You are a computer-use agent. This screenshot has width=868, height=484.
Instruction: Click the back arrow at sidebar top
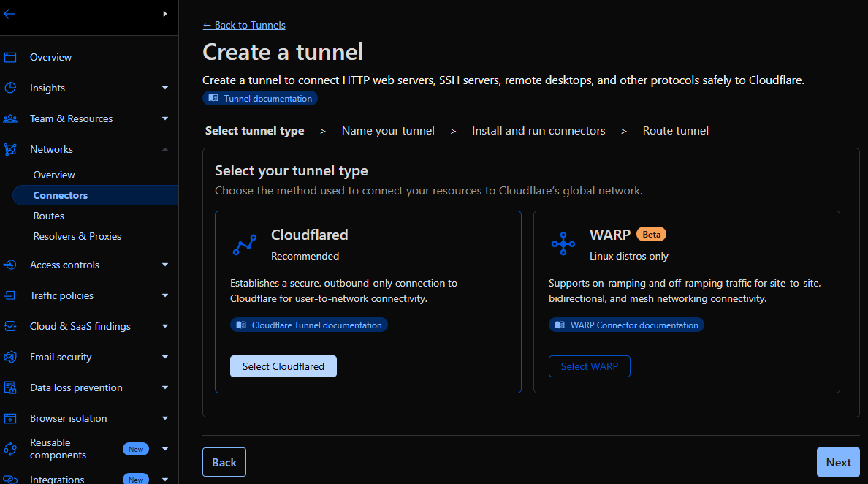[9, 14]
